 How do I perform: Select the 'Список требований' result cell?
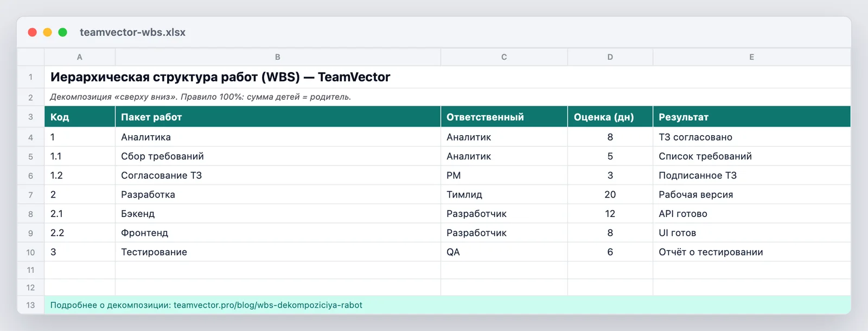point(752,156)
